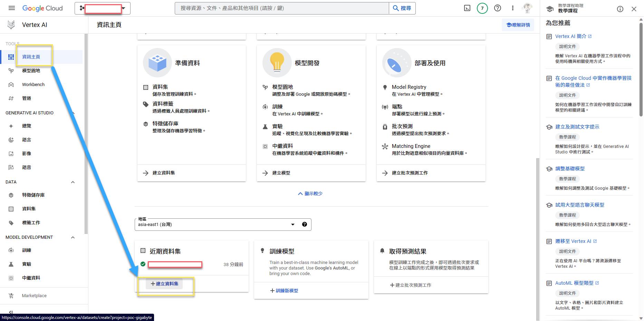Open the help question mark menu

tap(498, 8)
